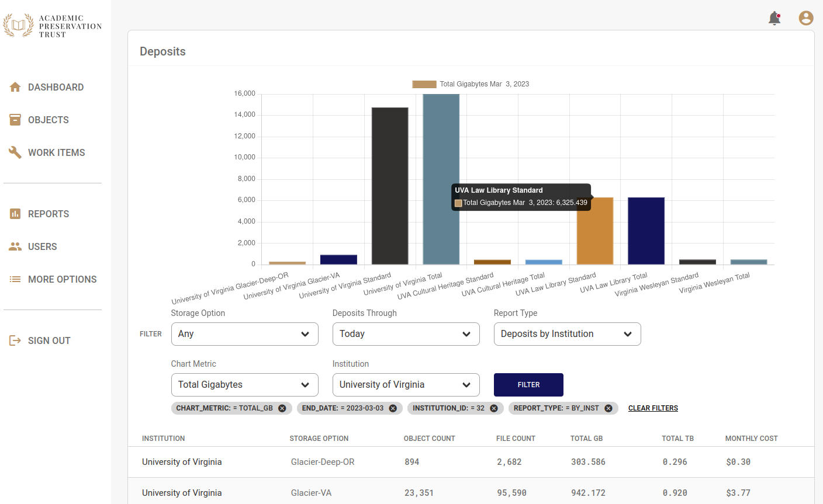Click the Users people icon
823x504 pixels.
point(15,246)
